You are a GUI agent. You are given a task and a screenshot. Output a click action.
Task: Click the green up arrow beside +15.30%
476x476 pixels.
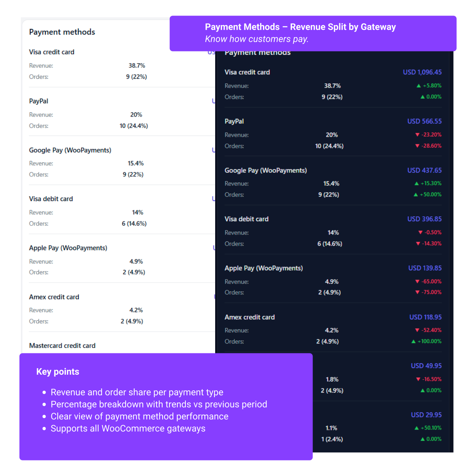[x=417, y=184]
